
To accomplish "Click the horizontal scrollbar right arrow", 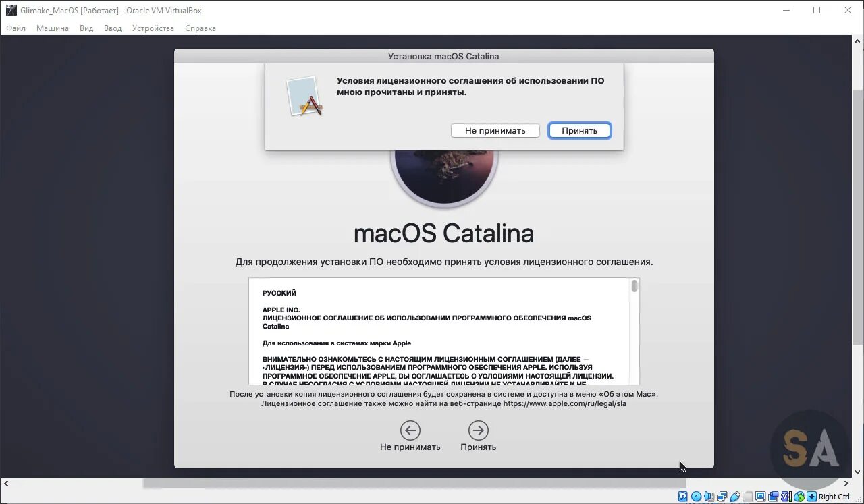I will click(x=846, y=483).
